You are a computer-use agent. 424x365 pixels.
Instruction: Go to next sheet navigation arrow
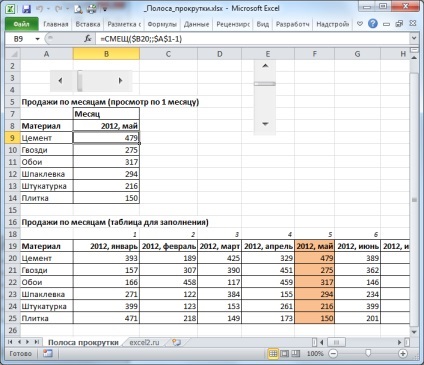[27, 342]
